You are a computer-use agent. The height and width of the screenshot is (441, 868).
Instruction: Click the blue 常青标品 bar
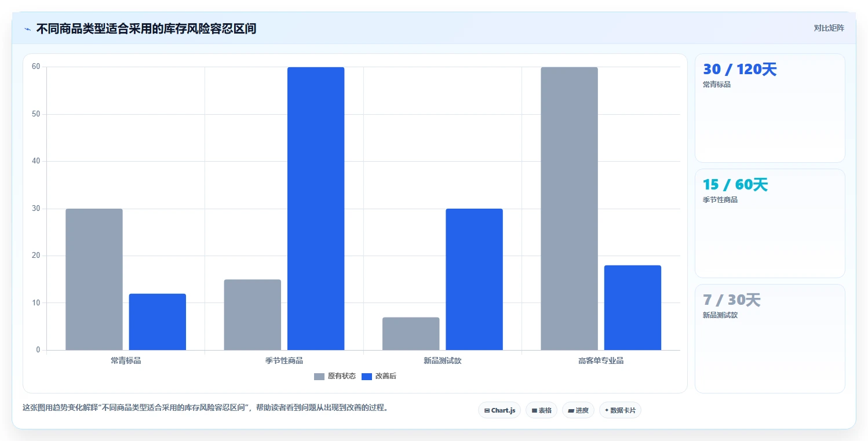pyautogui.click(x=158, y=322)
